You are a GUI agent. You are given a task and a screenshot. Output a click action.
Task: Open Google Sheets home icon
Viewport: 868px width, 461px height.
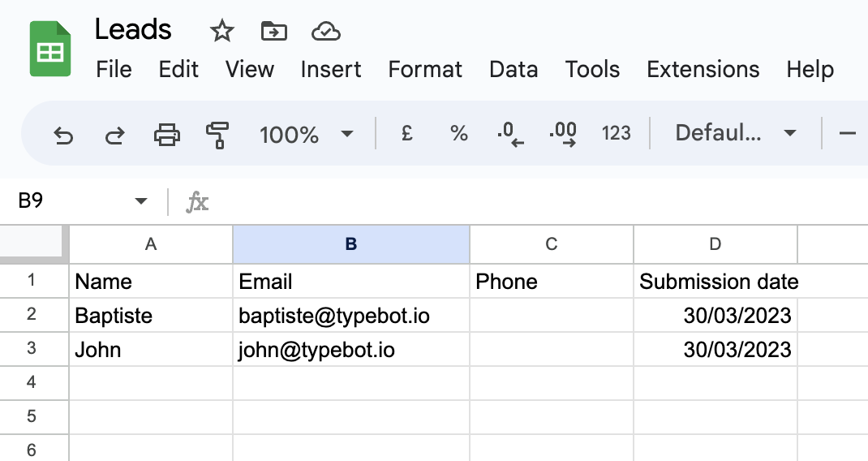tap(50, 50)
